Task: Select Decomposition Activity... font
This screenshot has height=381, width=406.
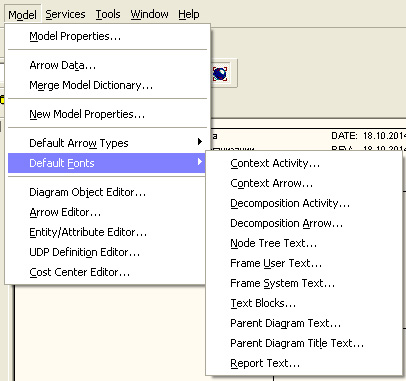Action: click(304, 203)
